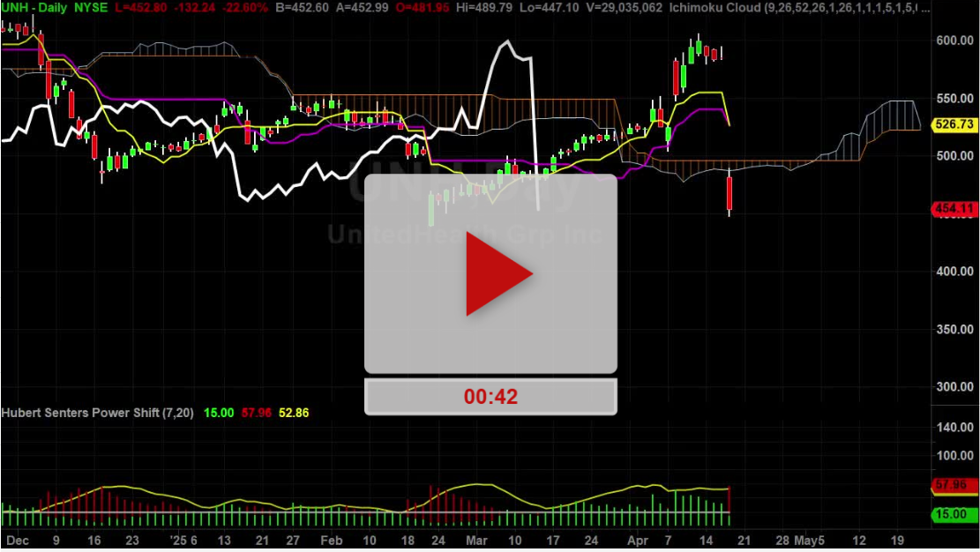Click the 500.00 price axis label
Image resolution: width=980 pixels, height=552 pixels.
click(954, 156)
